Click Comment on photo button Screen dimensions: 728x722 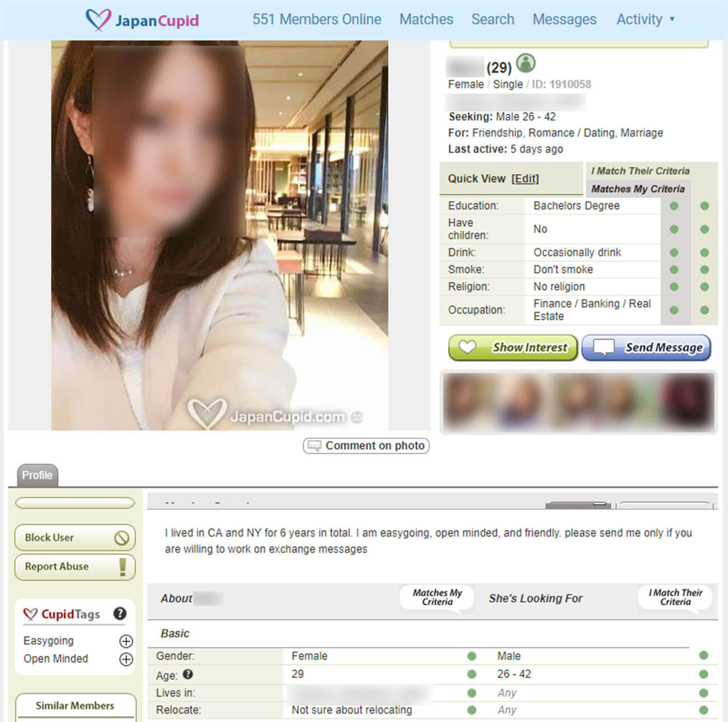pyautogui.click(x=366, y=446)
